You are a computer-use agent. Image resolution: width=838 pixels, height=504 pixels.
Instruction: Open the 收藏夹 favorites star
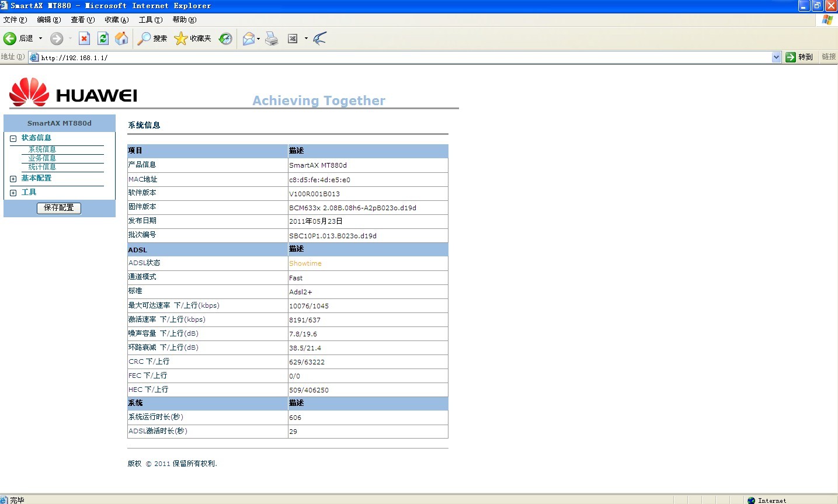(193, 39)
